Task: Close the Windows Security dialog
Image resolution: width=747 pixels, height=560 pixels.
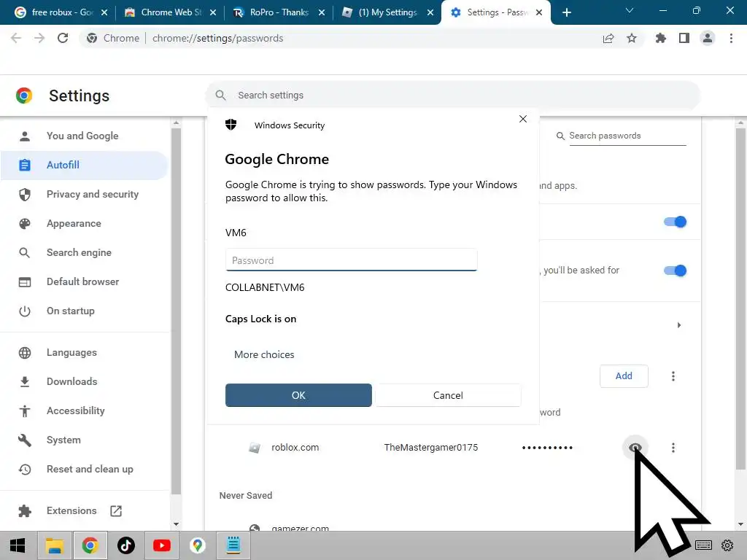Action: coord(522,119)
